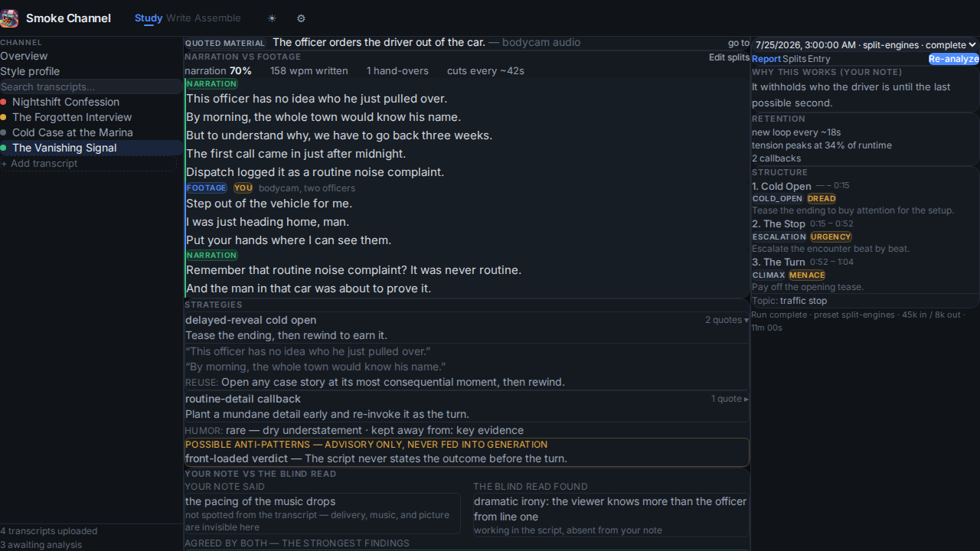Image resolution: width=980 pixels, height=551 pixels.
Task: Open the channel Overview
Action: point(92,56)
